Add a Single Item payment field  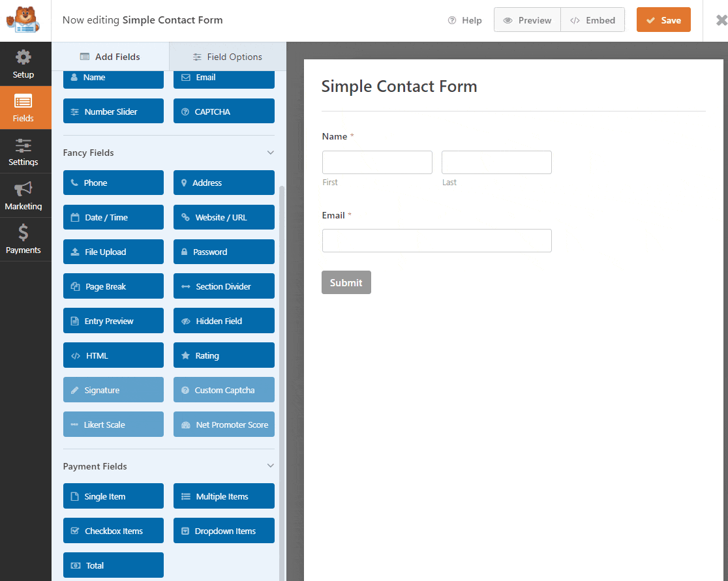click(x=114, y=496)
